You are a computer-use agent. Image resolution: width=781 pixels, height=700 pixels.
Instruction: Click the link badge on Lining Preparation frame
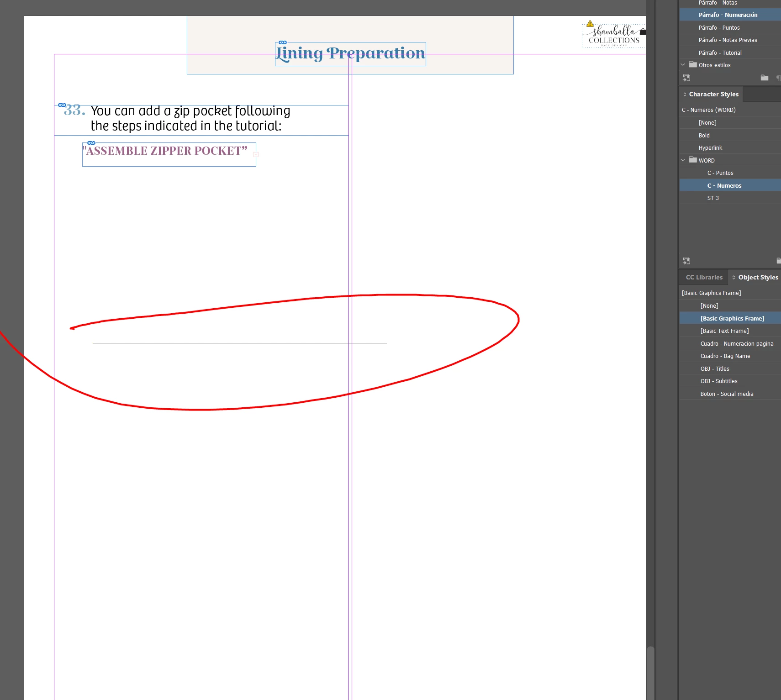click(283, 42)
